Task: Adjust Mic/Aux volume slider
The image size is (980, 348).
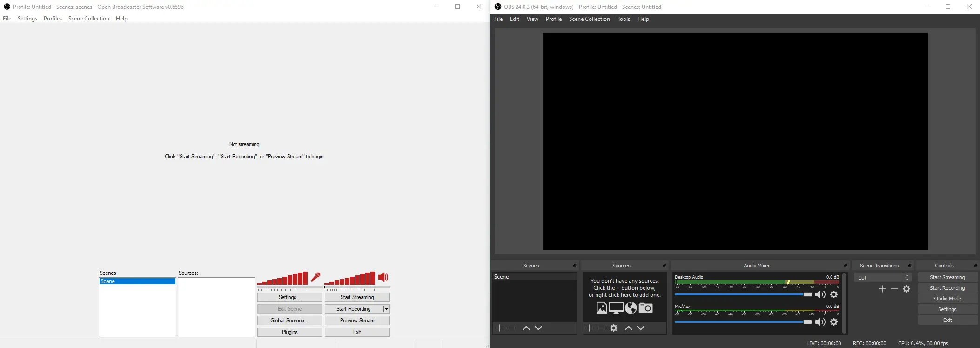Action: (743, 322)
